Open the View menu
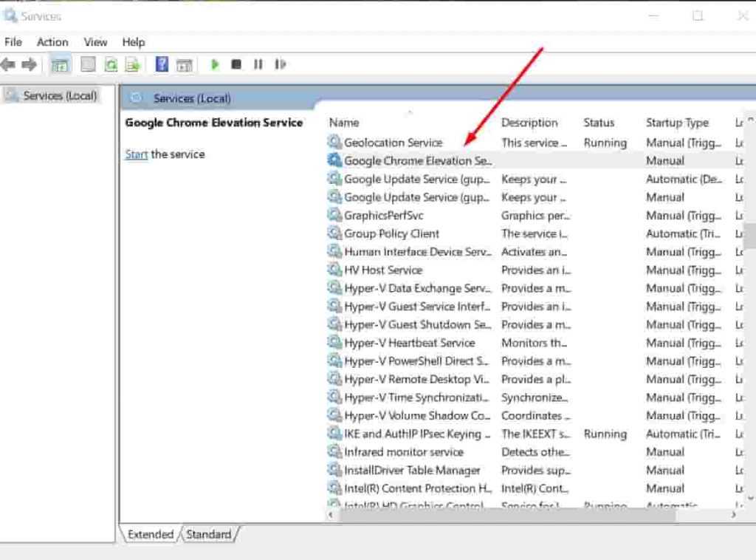 [x=95, y=42]
